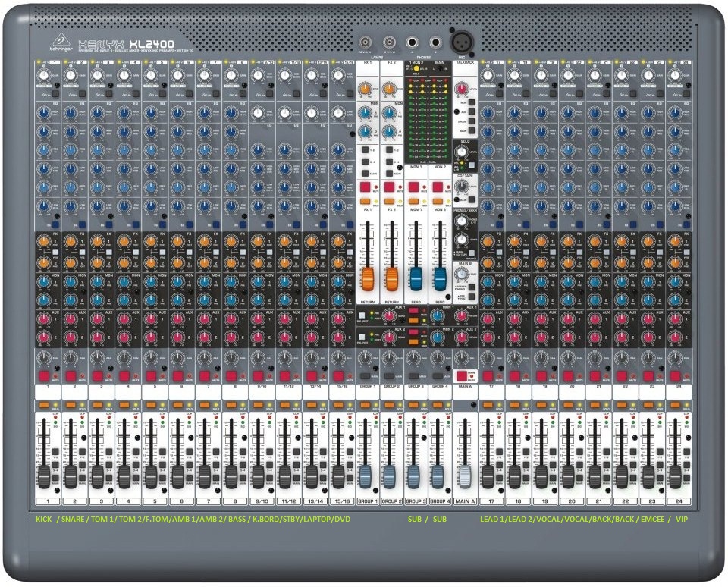The width and height of the screenshot is (728, 587).
Task: Mute channel 1 with its red button
Action: pyautogui.click(x=43, y=375)
